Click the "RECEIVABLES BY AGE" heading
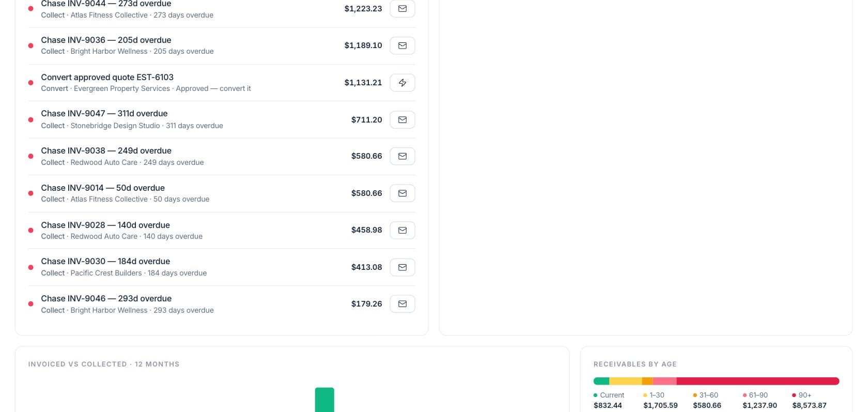The width and height of the screenshot is (868, 412). [x=635, y=364]
